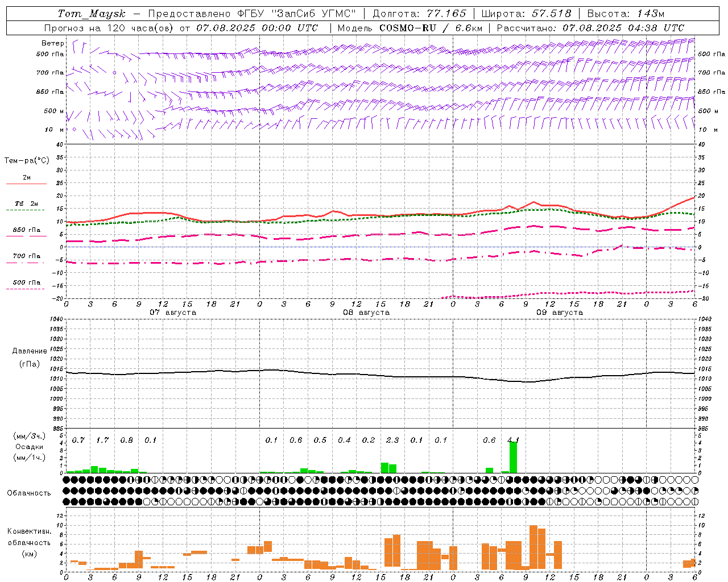This screenshot has height=582, width=728.
Task: Select the 700 гПа temperature legend entry
Action: (27, 256)
